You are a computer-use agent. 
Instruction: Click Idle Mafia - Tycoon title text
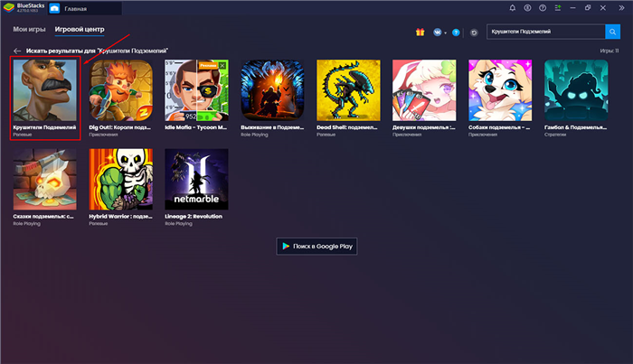click(x=196, y=127)
